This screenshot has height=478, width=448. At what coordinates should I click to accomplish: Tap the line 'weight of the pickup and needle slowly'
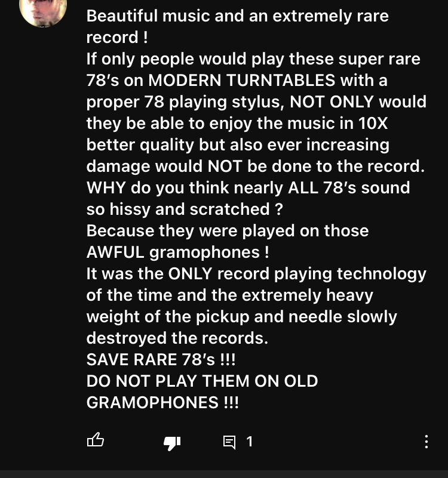[241, 317]
